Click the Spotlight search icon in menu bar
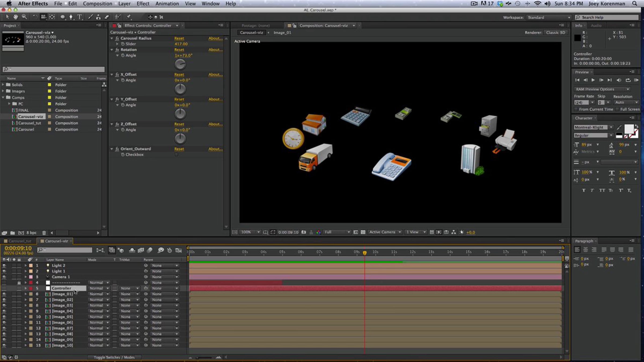The height and width of the screenshot is (362, 644). pos(635,3)
